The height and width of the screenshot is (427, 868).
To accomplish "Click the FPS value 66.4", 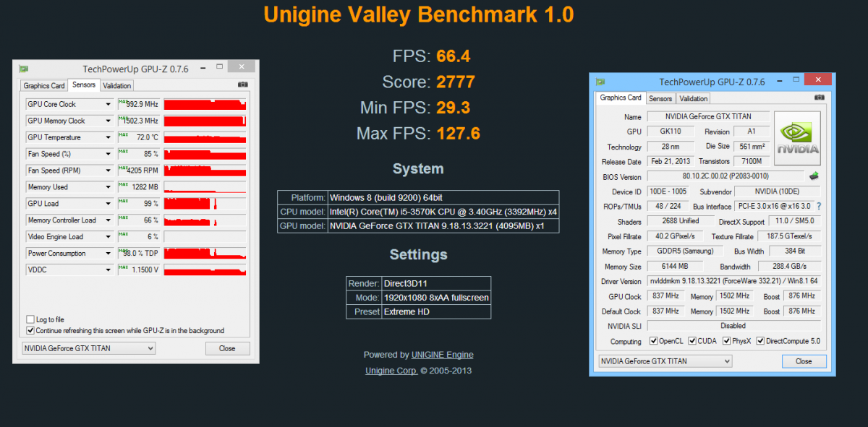I will click(454, 56).
